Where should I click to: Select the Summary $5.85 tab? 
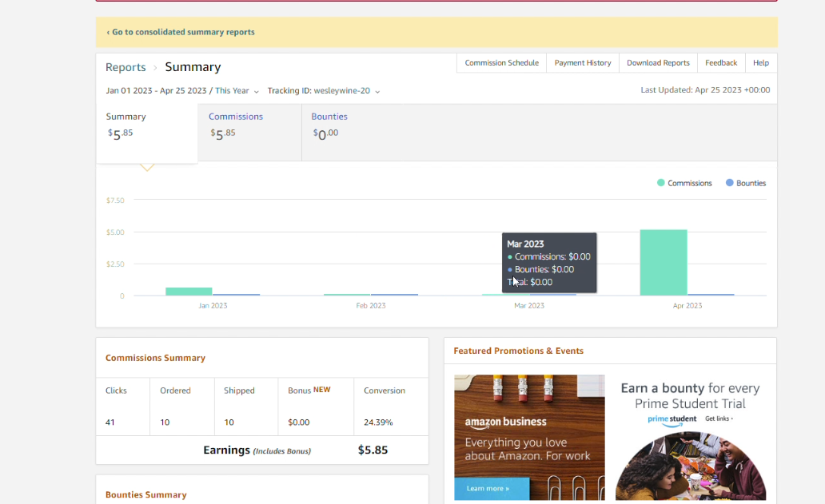tap(147, 133)
